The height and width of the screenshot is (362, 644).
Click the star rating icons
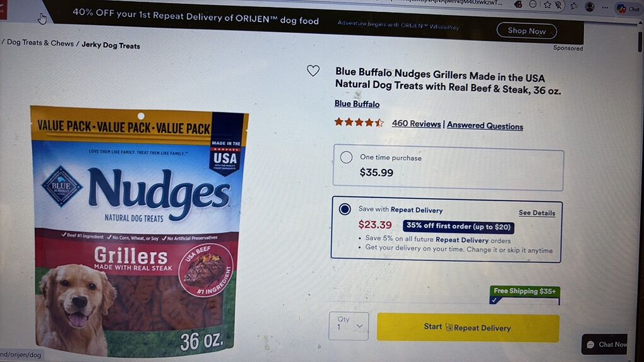pos(359,122)
